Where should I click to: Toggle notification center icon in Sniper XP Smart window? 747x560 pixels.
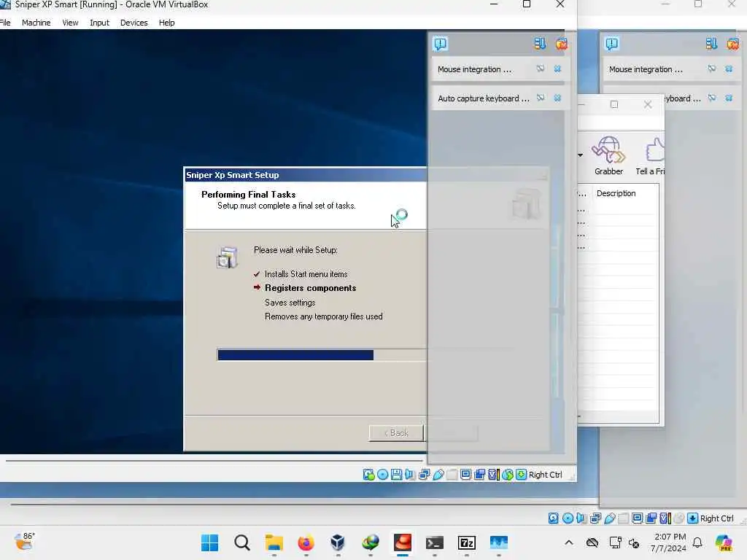[440, 44]
